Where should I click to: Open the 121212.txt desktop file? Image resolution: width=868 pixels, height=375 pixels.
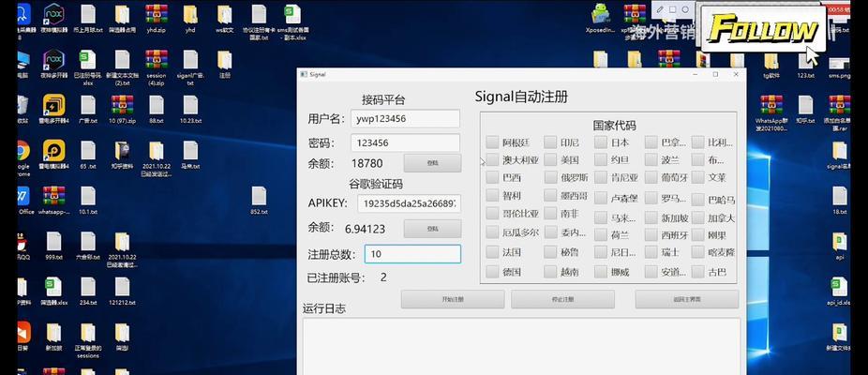[x=123, y=291]
